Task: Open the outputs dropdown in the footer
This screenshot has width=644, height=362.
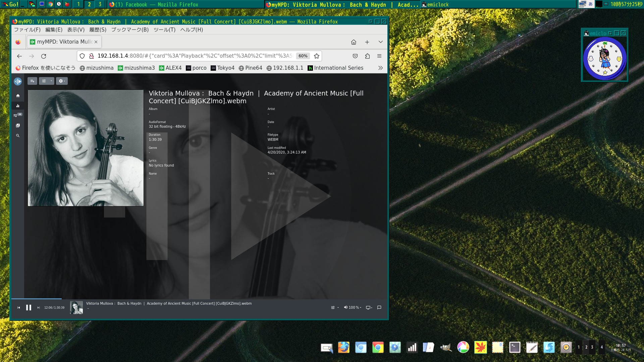Action: (369, 307)
